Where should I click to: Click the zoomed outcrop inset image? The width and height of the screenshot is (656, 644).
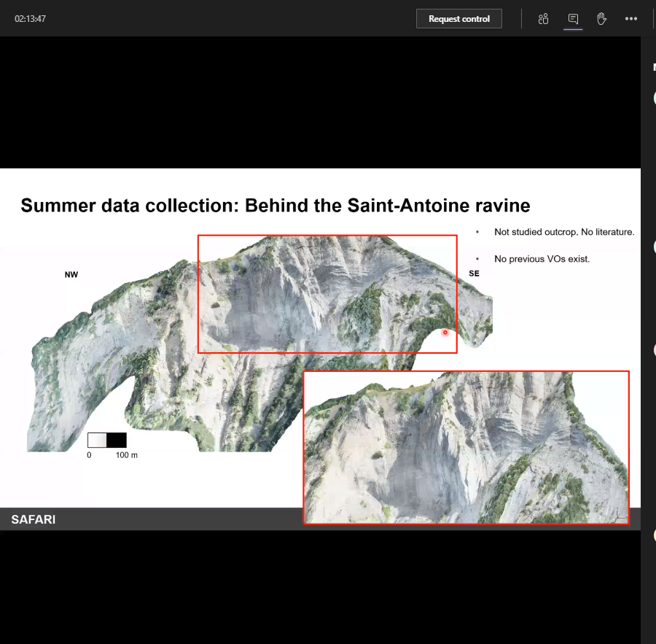466,447
